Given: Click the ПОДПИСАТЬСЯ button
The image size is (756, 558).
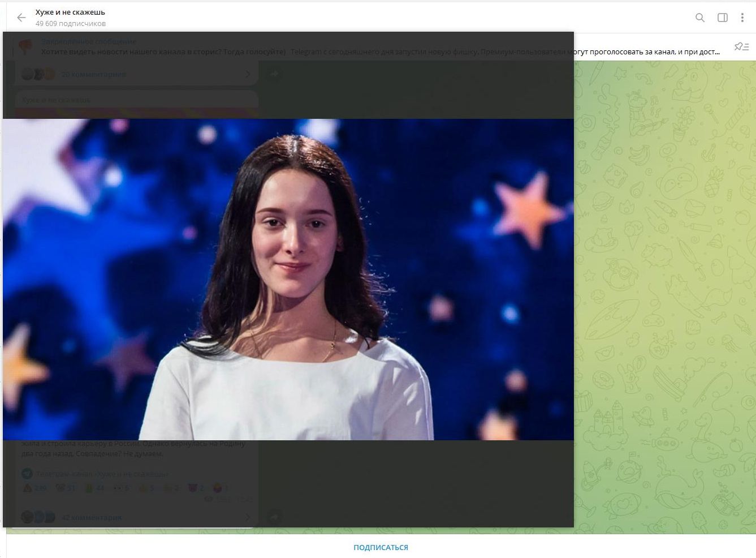Looking at the screenshot, I should pyautogui.click(x=381, y=547).
